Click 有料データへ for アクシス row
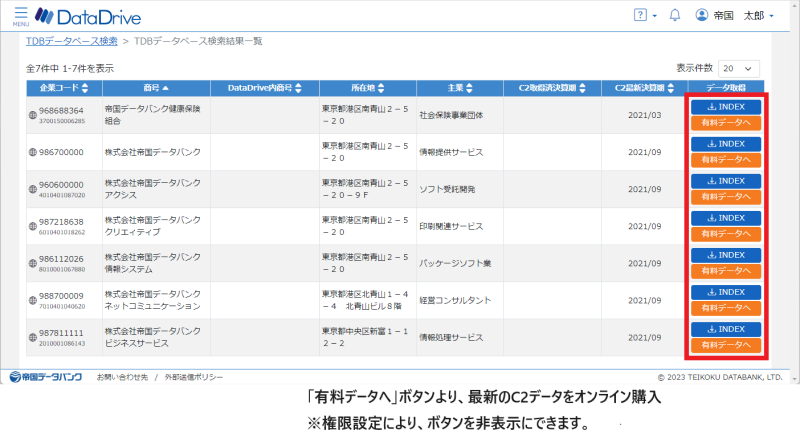Viewport: 800px width, 439px height. pyautogui.click(x=726, y=197)
